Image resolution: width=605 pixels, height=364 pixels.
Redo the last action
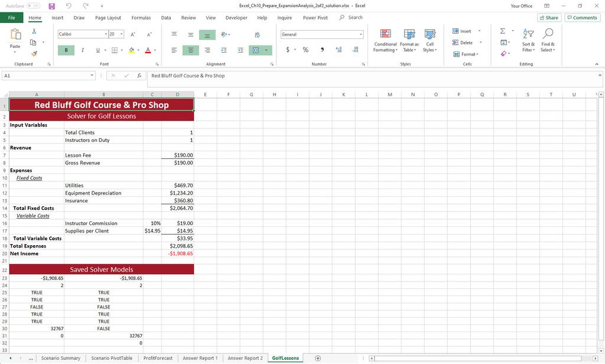(86, 6)
